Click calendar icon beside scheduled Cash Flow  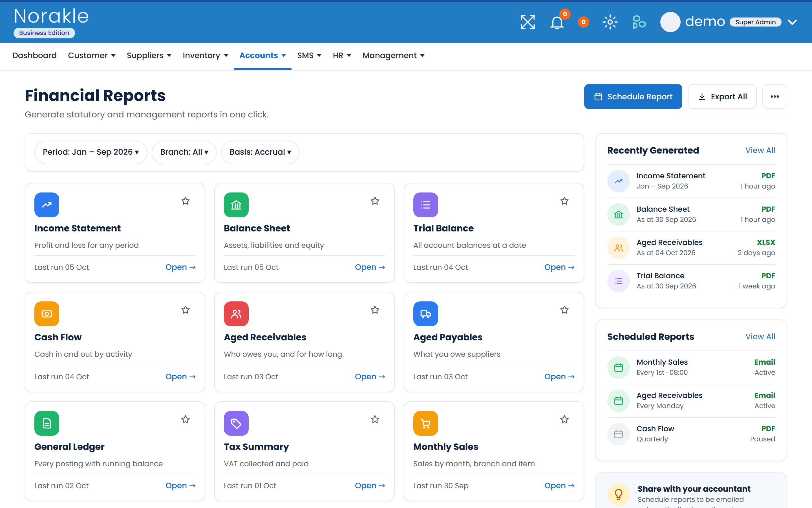pyautogui.click(x=618, y=434)
